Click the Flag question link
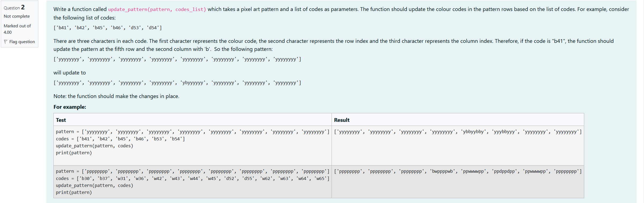This screenshot has height=203, width=644. click(x=22, y=42)
